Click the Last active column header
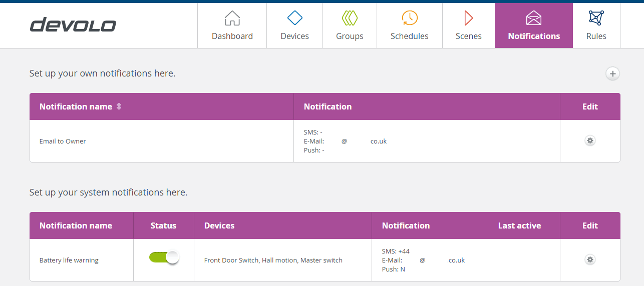 tap(519, 225)
